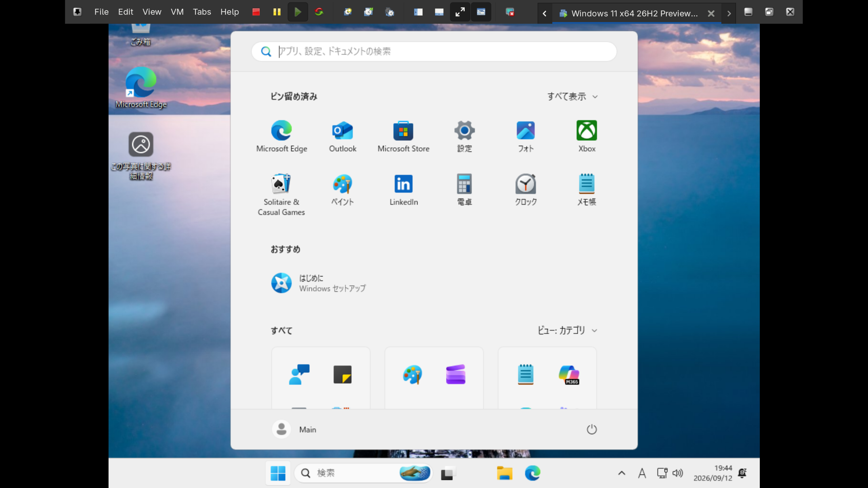Click the green play button in VMware toolbar
Viewport: 868px width, 488px height.
(298, 12)
